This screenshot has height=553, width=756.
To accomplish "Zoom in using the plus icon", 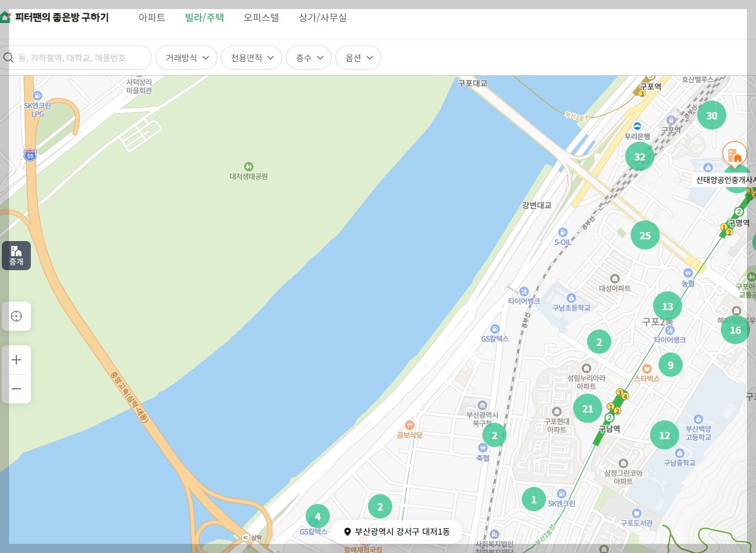I will point(16,359).
